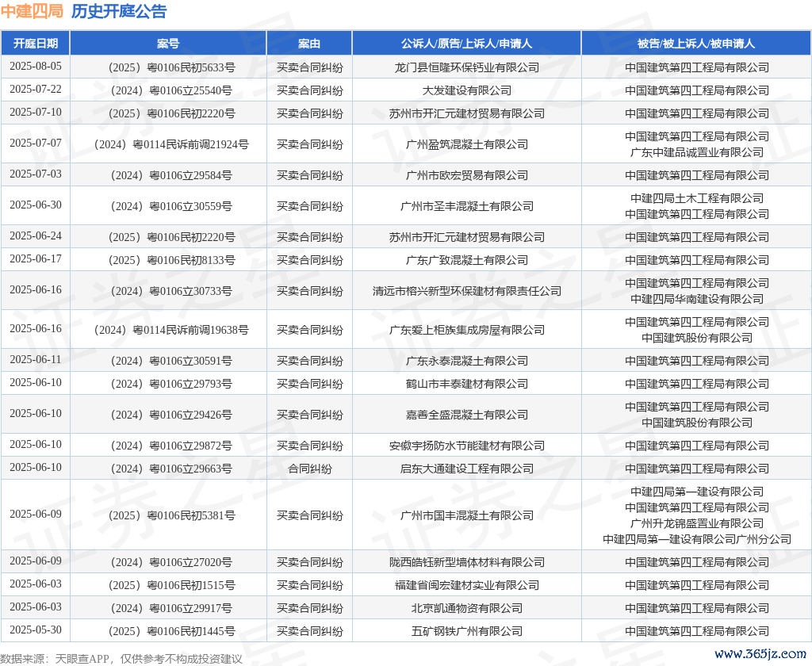The height and width of the screenshot is (666, 812).
Task: Click defendant 中建四局第一建设有限公司广州分公司
Action: 696,539
